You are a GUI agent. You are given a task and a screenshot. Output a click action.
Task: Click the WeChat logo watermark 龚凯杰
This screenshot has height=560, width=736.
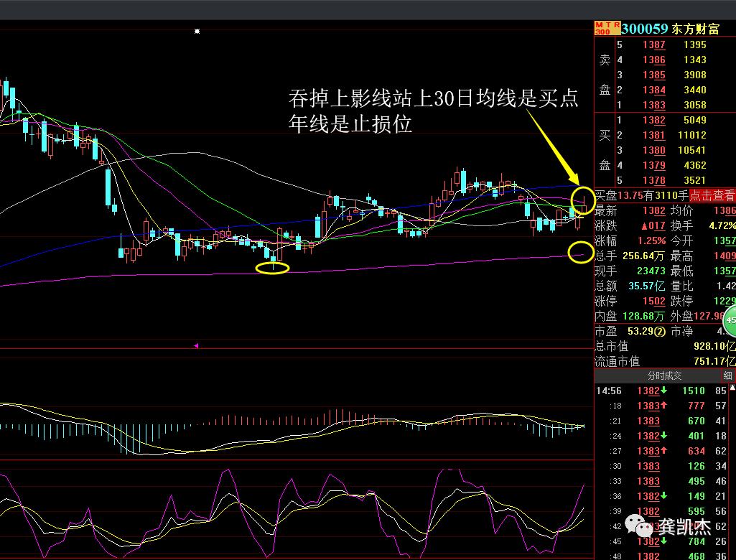(x=637, y=526)
